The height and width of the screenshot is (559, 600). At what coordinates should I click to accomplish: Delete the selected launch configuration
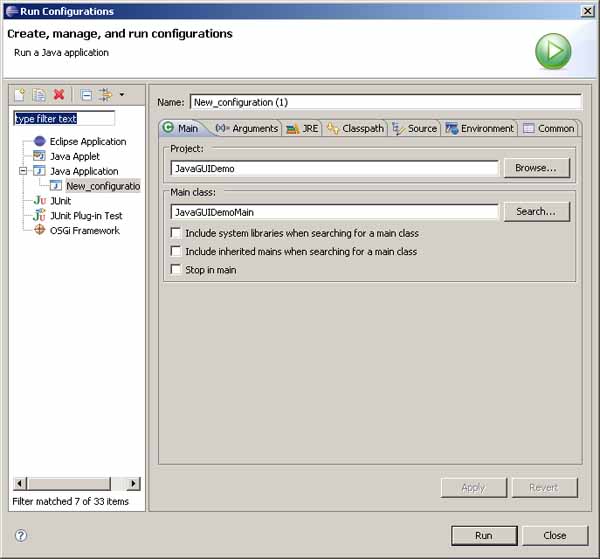[x=59, y=95]
